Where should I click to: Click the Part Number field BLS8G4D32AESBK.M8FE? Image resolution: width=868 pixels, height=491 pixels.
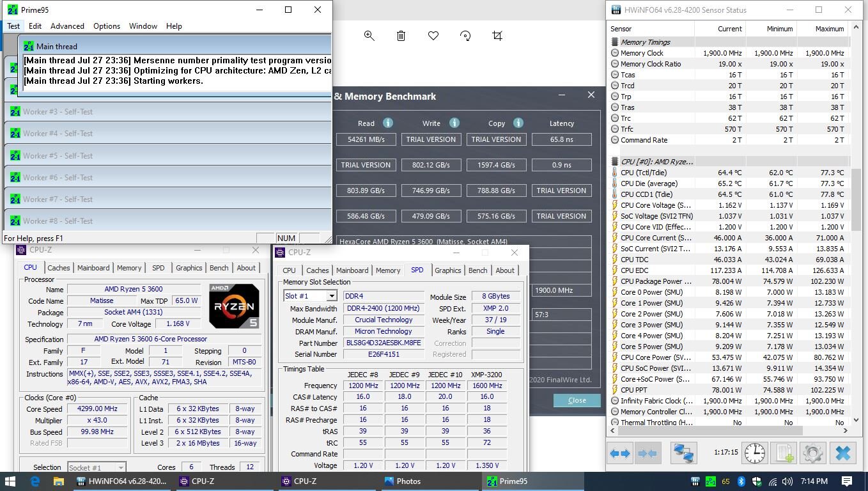point(384,343)
